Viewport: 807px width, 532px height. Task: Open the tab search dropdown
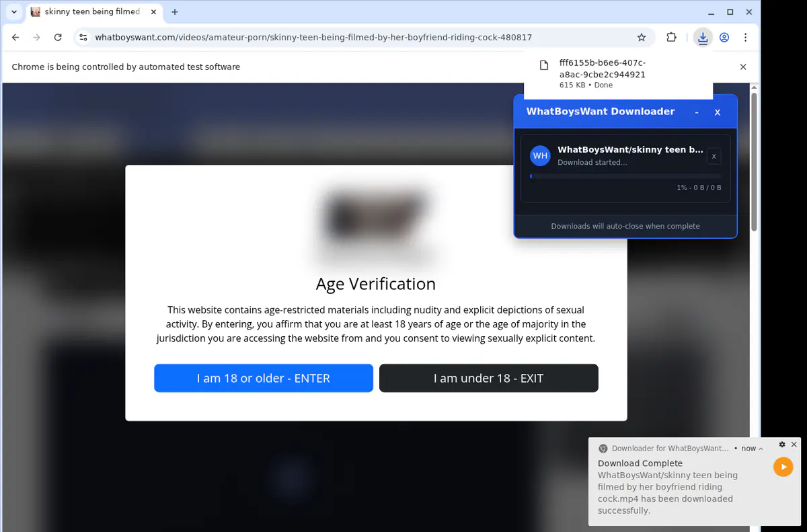[14, 12]
